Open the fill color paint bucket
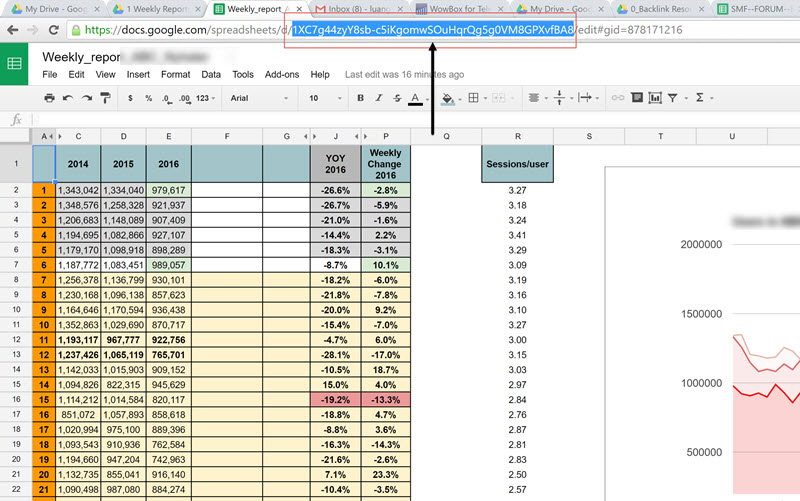This screenshot has width=800, height=501. point(447,98)
